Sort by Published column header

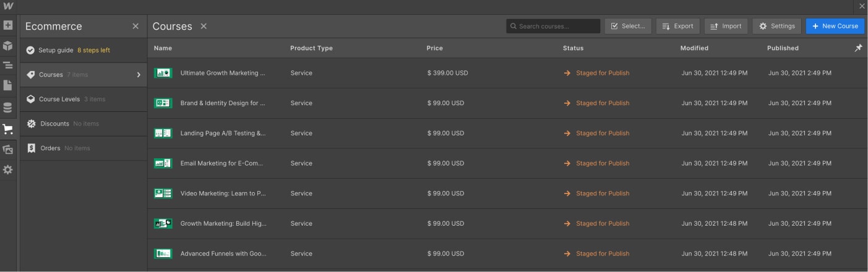(783, 48)
